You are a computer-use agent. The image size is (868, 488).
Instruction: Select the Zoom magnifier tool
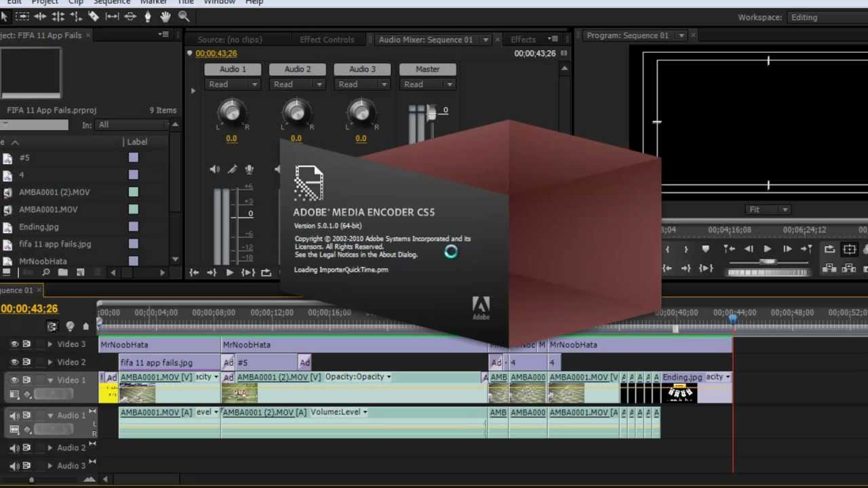[184, 16]
